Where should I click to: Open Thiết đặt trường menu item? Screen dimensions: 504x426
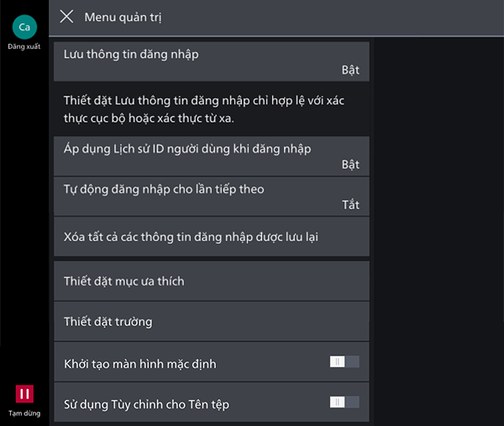pyautogui.click(x=212, y=322)
